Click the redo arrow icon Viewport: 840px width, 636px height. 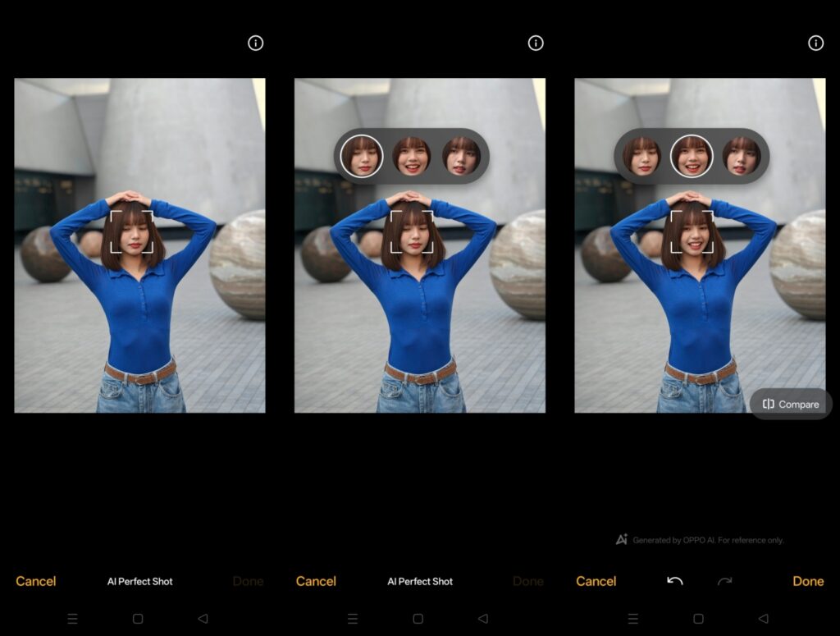click(724, 581)
